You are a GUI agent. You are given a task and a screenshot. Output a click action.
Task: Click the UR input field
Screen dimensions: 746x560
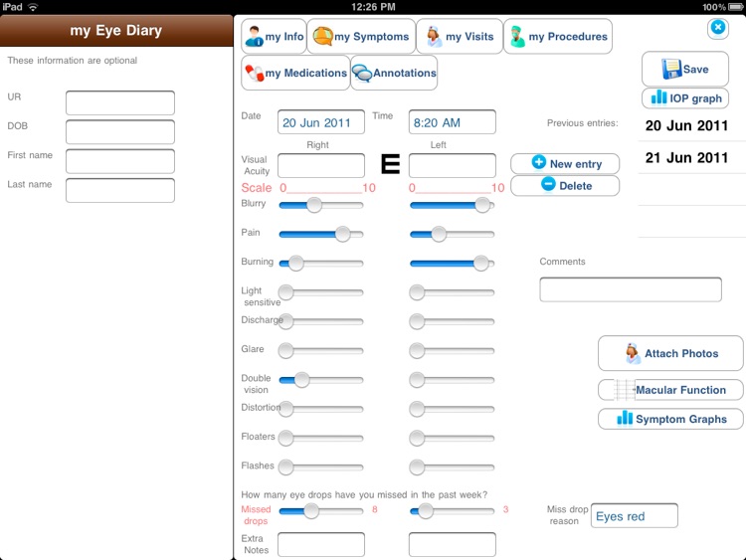pos(120,102)
